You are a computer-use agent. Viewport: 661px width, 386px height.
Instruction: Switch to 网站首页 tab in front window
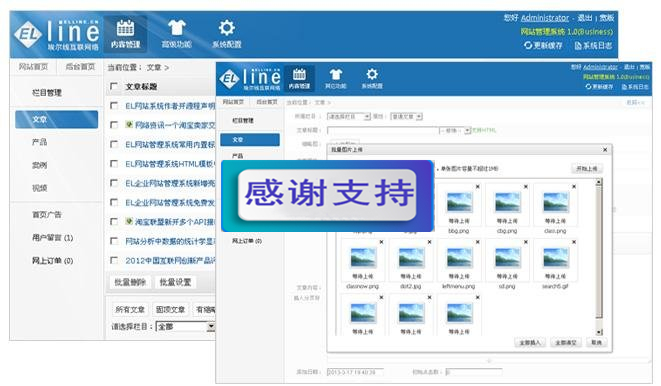click(233, 102)
